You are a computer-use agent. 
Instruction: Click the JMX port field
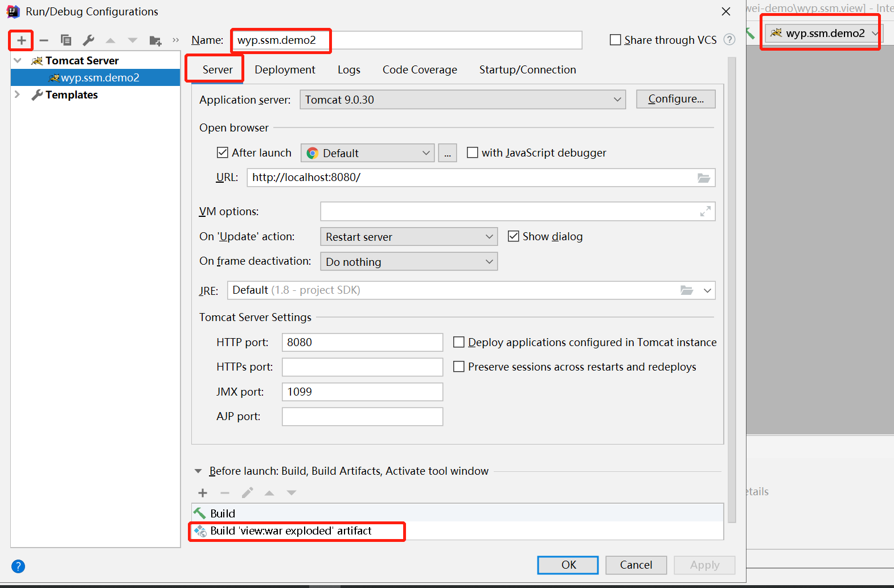click(362, 392)
